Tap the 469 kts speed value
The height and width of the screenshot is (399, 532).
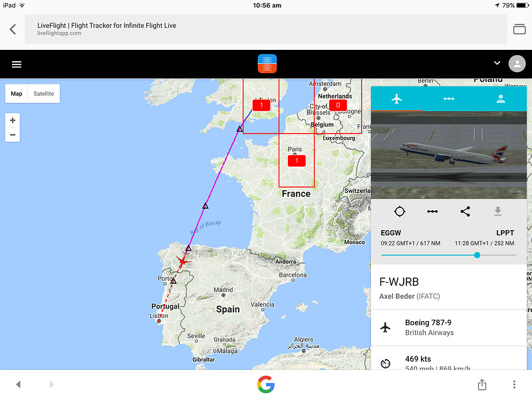coord(418,359)
